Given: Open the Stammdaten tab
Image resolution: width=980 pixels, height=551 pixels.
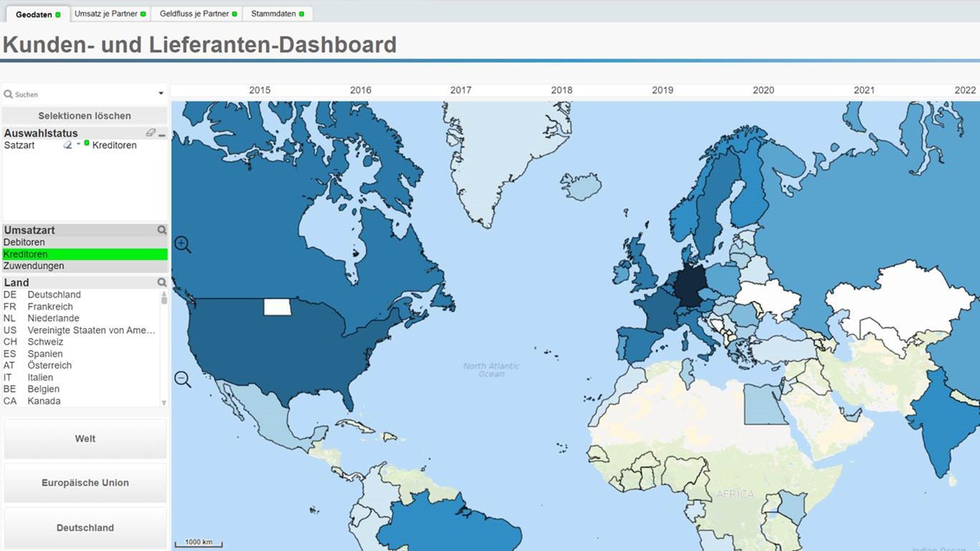Looking at the screenshot, I should [x=273, y=14].
